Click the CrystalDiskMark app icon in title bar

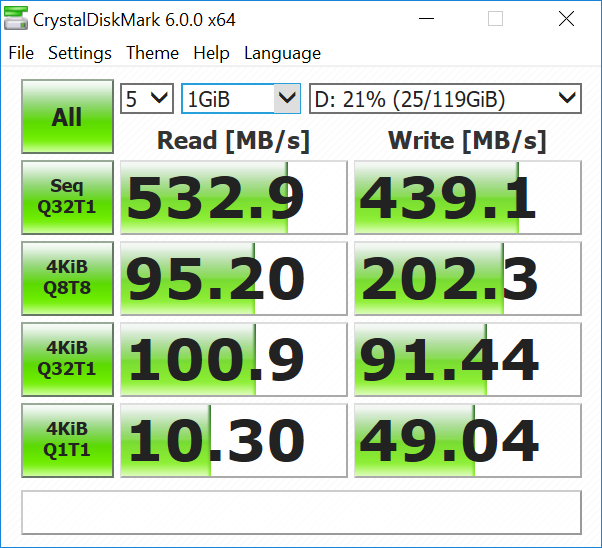16,19
